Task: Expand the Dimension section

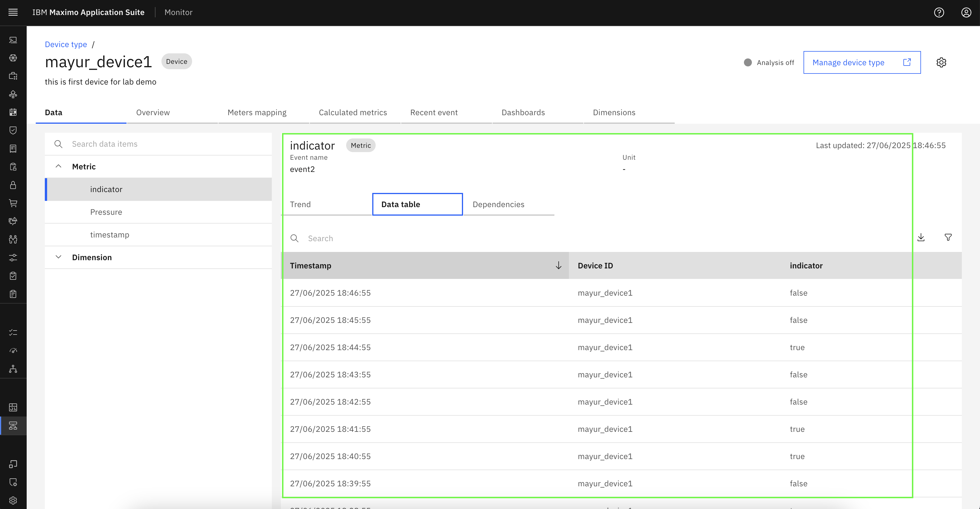Action: click(58, 257)
